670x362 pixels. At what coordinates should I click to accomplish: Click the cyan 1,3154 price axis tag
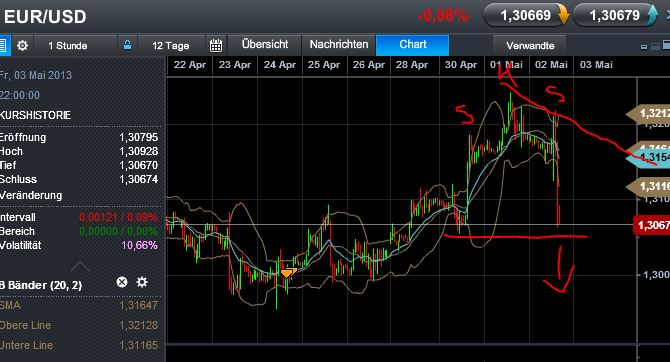[648, 158]
